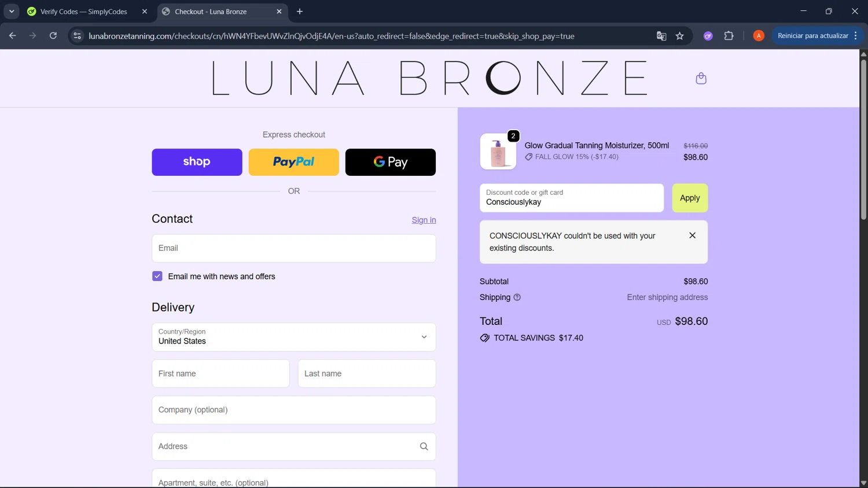The height and width of the screenshot is (488, 868).
Task: Open the browser three-dot menu
Action: 856,36
